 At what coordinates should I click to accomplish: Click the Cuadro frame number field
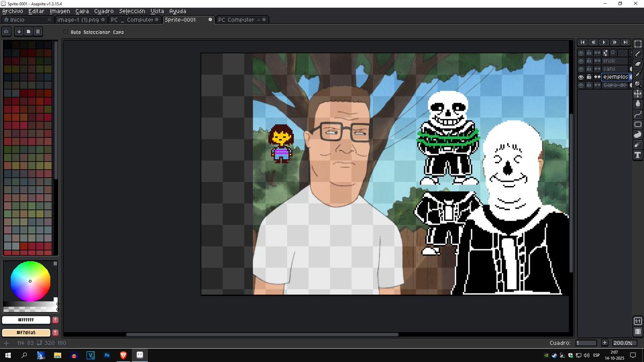(x=586, y=343)
